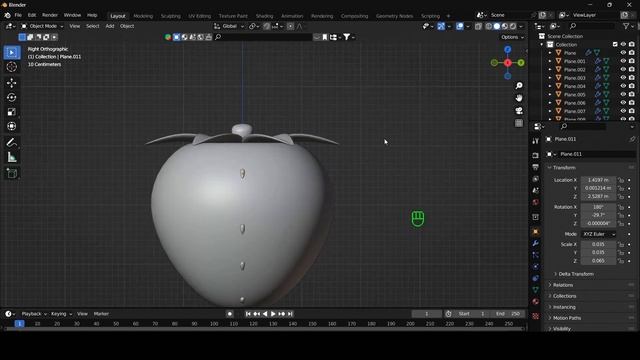This screenshot has width=640, height=360.
Task: Switch to the Shading workspace tab
Action: 264,16
